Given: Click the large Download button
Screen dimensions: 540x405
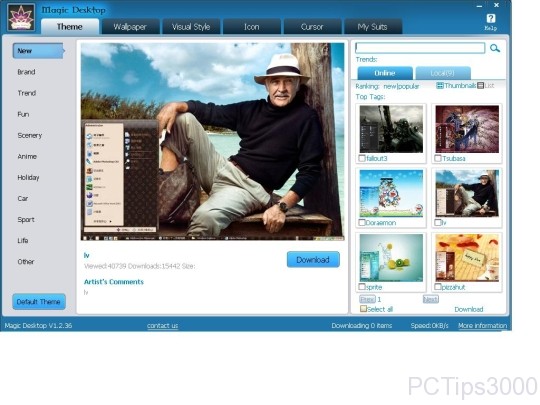Looking at the screenshot, I should (313, 260).
